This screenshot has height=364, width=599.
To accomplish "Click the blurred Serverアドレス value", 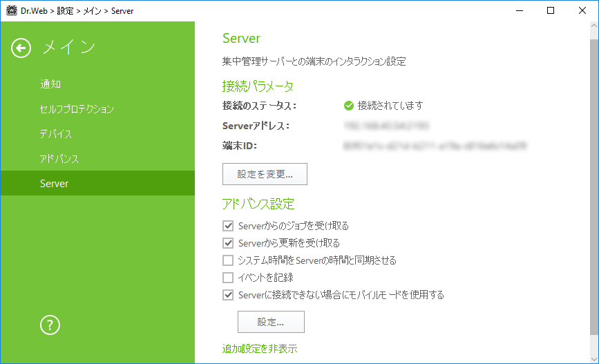I will 386,126.
